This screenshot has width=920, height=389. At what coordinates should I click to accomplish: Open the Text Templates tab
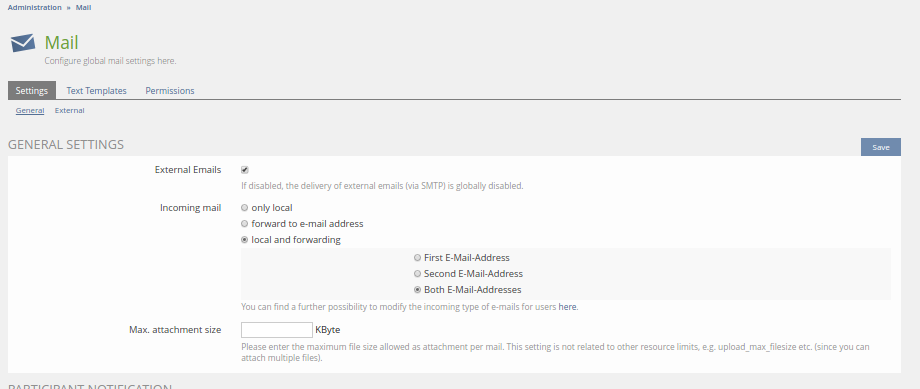[x=96, y=90]
